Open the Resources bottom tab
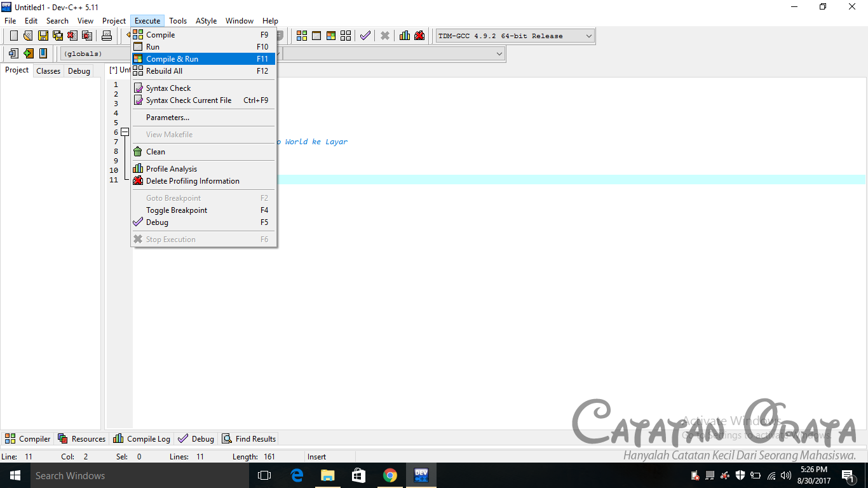Image resolution: width=868 pixels, height=488 pixels. pyautogui.click(x=82, y=439)
